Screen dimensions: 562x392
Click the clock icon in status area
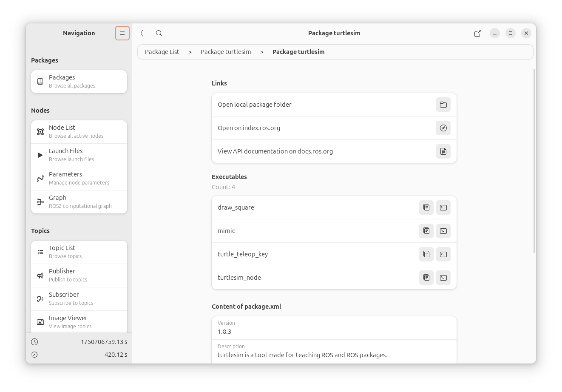pyautogui.click(x=34, y=342)
